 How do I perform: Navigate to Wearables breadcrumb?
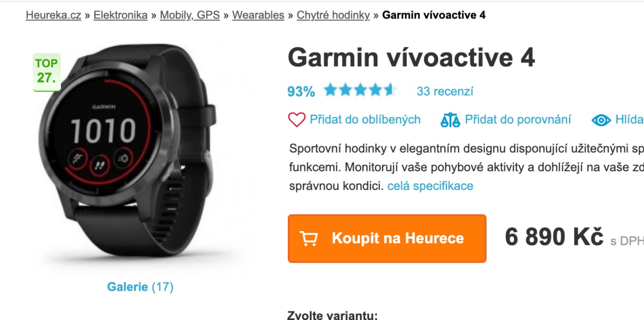(x=258, y=15)
